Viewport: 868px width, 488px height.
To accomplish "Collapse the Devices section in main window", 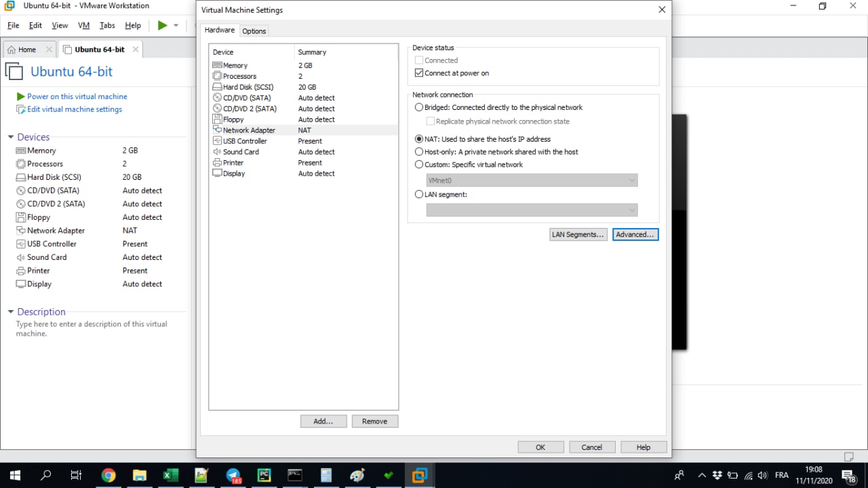I will tap(11, 137).
